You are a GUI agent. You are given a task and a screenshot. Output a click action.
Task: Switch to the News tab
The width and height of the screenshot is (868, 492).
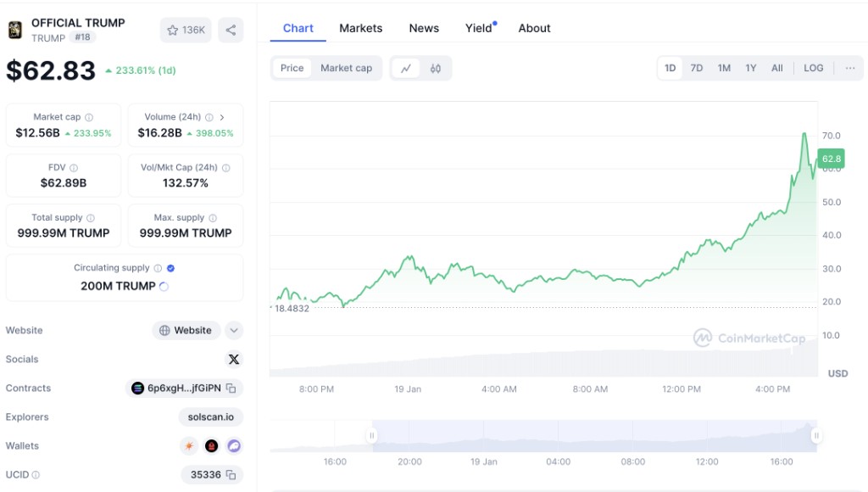(424, 28)
